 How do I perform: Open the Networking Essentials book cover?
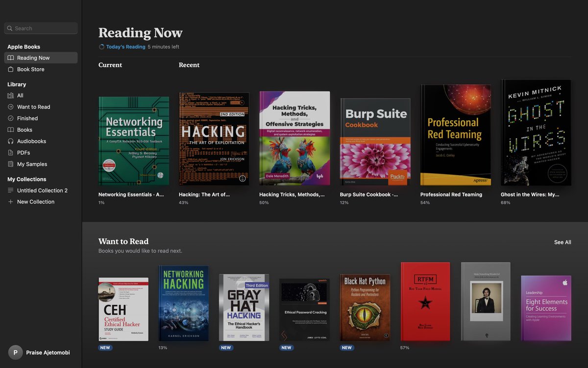point(134,141)
